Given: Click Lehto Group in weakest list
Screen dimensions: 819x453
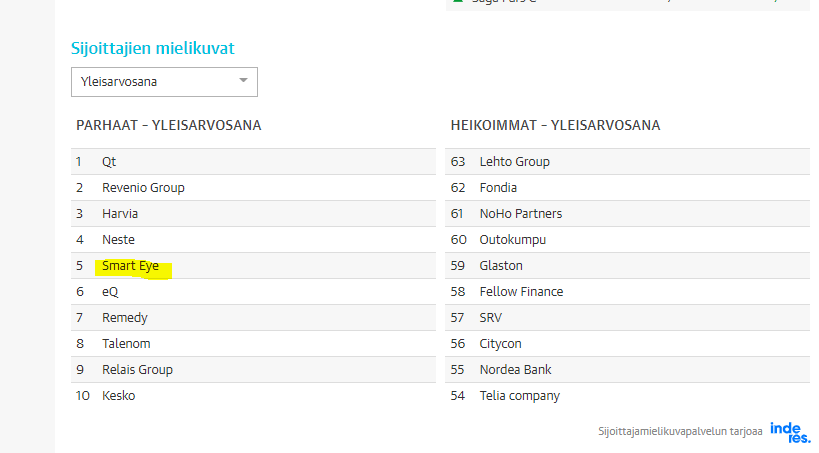Looking at the screenshot, I should pyautogui.click(x=514, y=161).
